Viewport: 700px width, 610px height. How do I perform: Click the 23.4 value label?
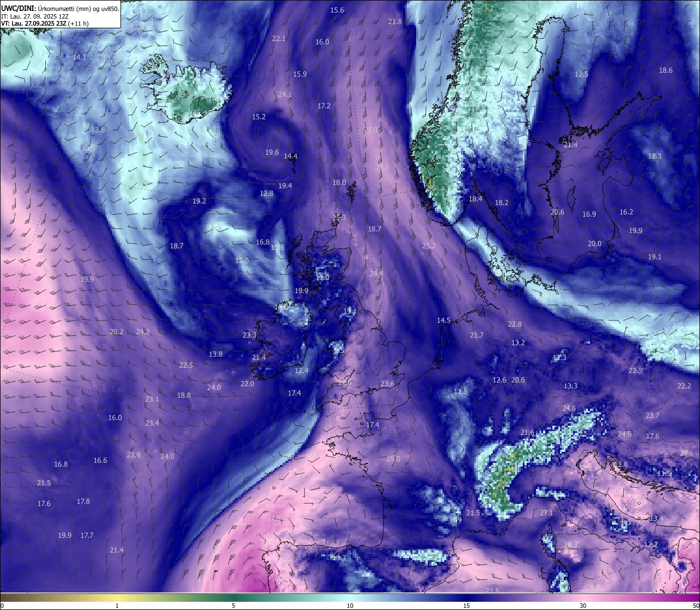152,423
